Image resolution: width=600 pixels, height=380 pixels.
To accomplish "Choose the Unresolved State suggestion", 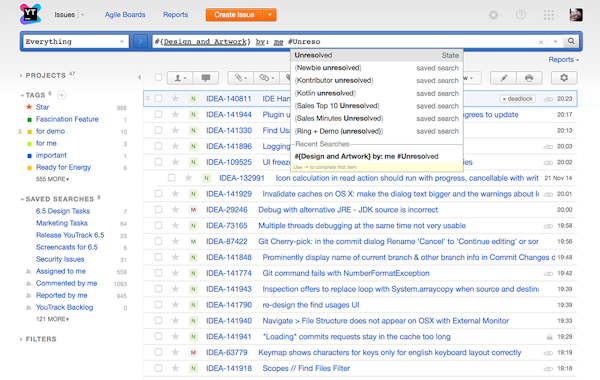I will pyautogui.click(x=377, y=55).
